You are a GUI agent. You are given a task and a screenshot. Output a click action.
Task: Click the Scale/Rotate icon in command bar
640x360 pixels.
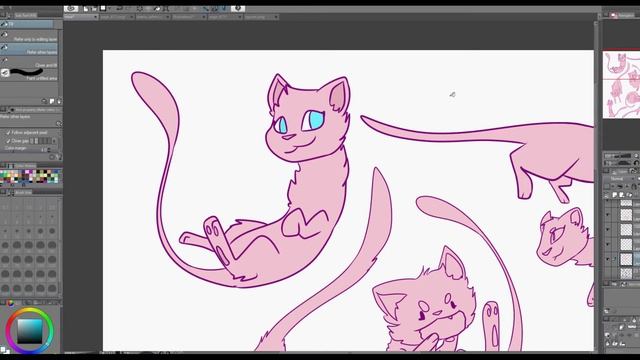(x=166, y=9)
